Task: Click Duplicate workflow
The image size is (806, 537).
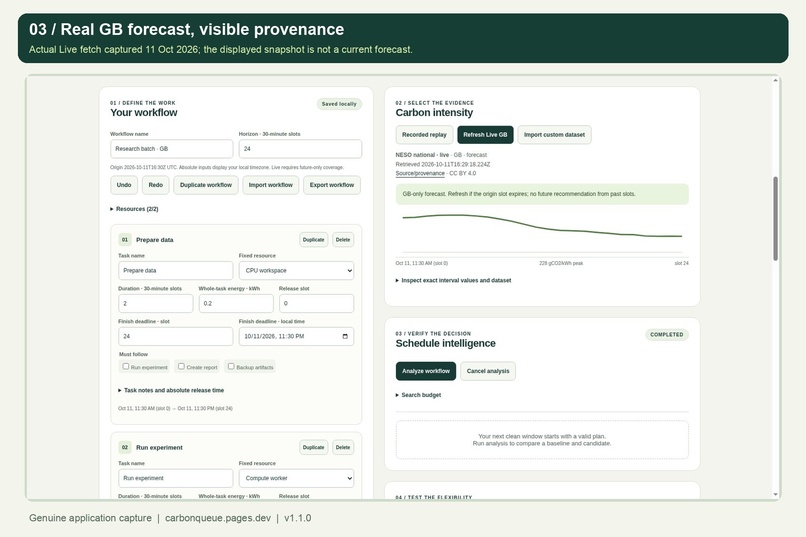Action: click(x=206, y=185)
